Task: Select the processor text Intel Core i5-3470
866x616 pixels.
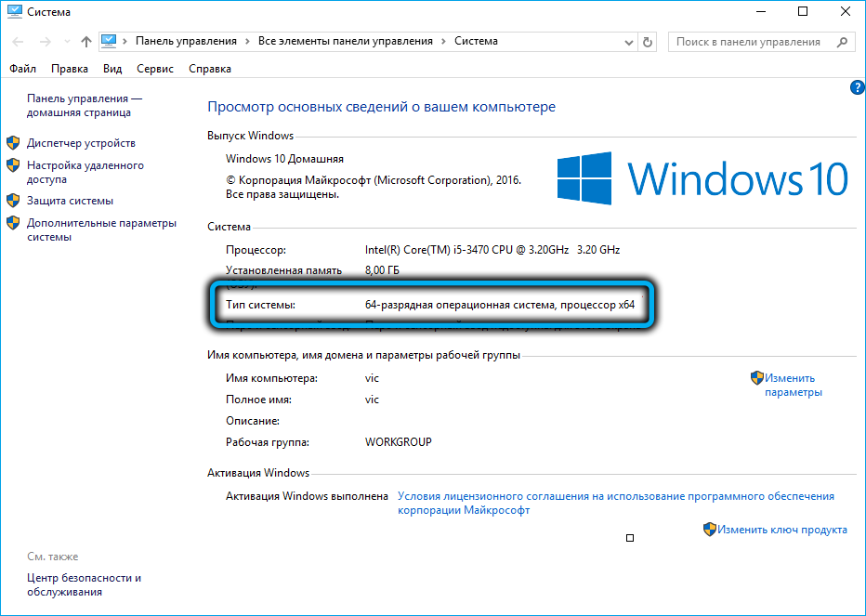Action: [492, 250]
